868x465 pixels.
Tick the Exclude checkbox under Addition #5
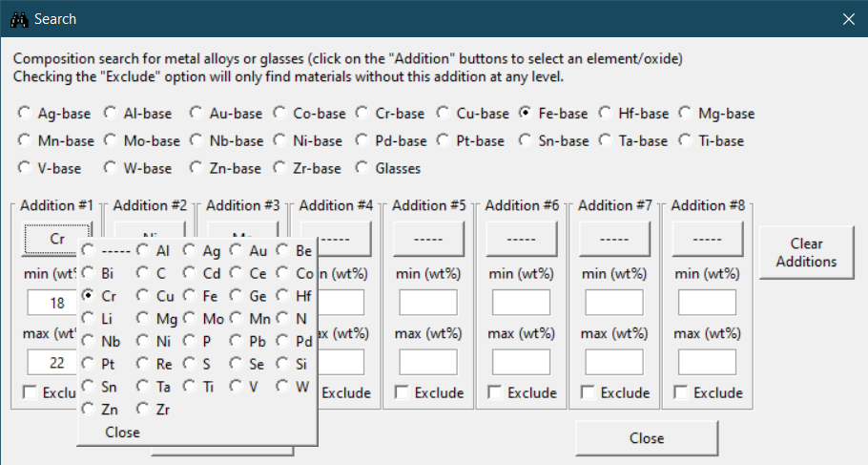pos(402,393)
